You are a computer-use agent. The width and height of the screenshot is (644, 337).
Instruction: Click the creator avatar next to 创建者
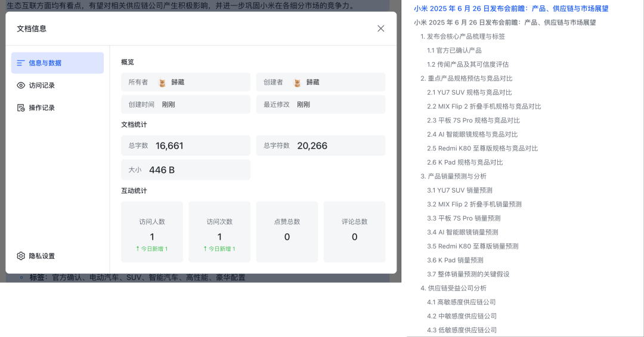(298, 82)
